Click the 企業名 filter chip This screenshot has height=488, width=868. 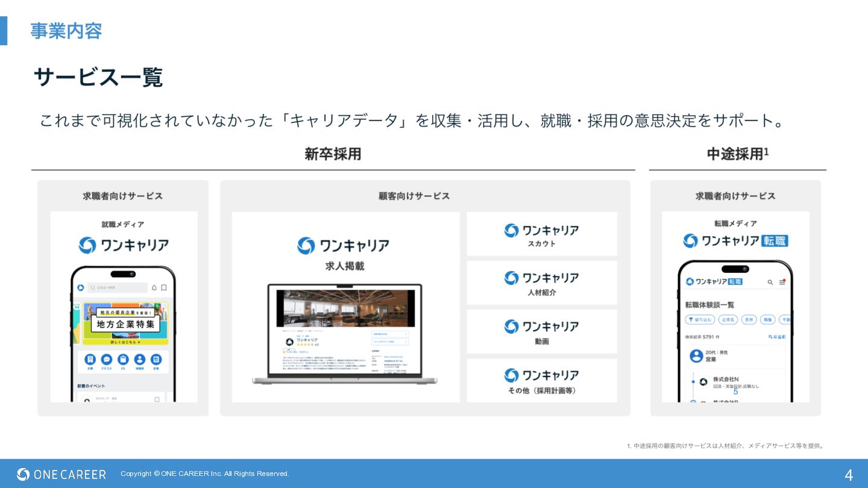(x=729, y=319)
